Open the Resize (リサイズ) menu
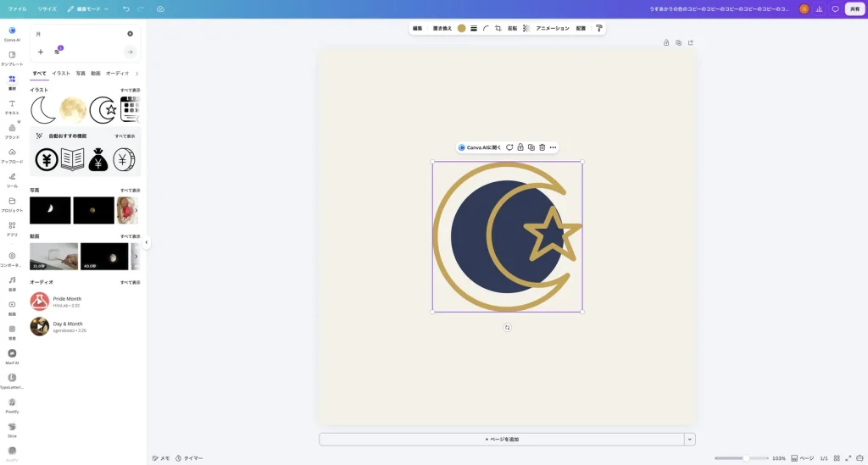Viewport: 868px width, 465px height. click(47, 8)
